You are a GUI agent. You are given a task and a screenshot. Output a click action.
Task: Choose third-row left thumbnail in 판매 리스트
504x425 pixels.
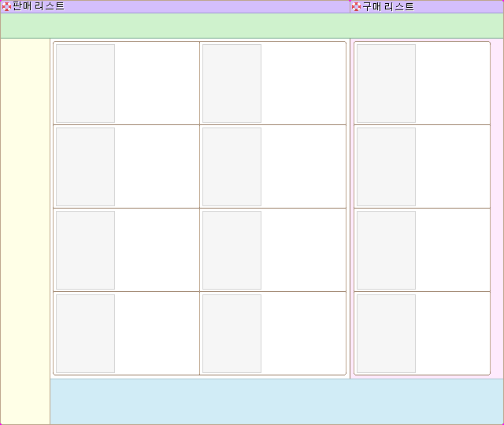tap(85, 250)
